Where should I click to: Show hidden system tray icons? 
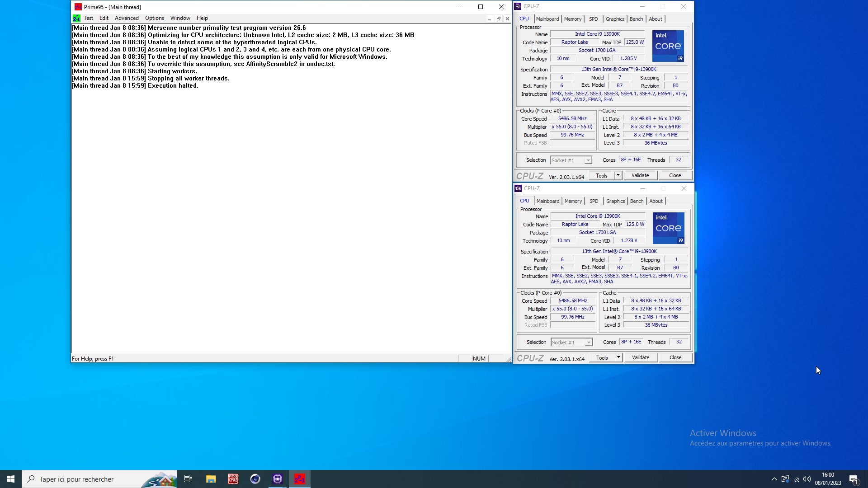point(774,479)
